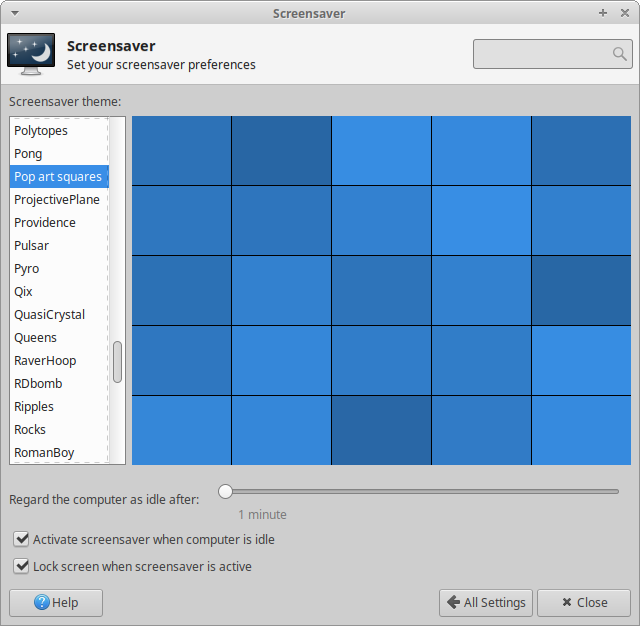Viewport: 640px width, 626px height.
Task: Click the theme list scrollbar handle
Action: point(118,362)
